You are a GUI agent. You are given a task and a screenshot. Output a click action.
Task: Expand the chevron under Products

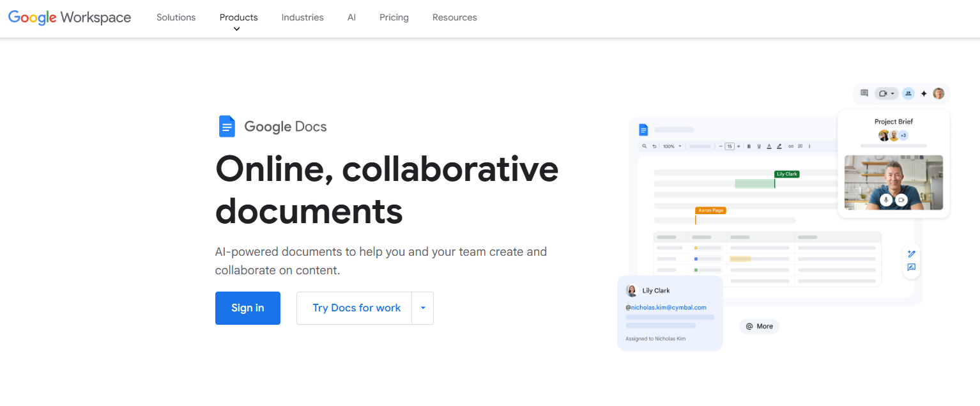[x=236, y=29]
